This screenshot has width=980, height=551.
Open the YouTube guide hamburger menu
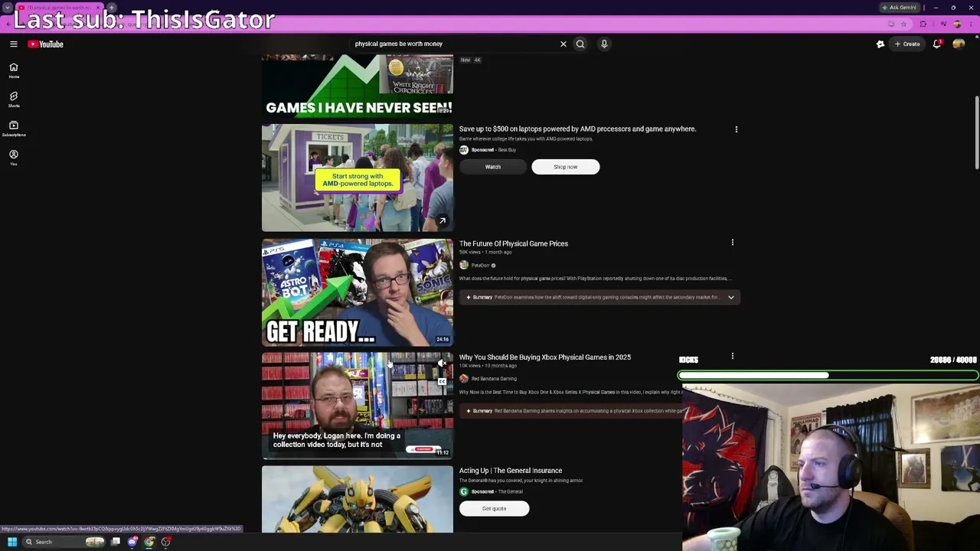click(x=14, y=44)
